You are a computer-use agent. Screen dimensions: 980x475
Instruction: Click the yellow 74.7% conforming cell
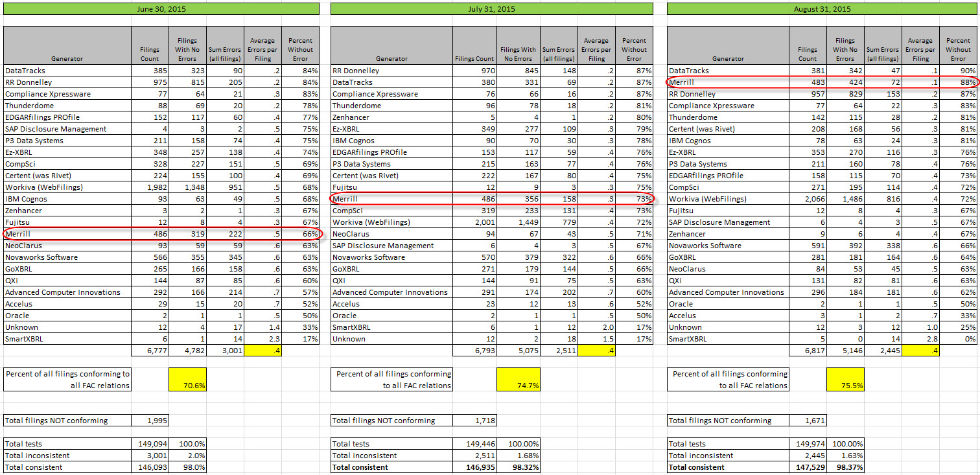[x=517, y=379]
